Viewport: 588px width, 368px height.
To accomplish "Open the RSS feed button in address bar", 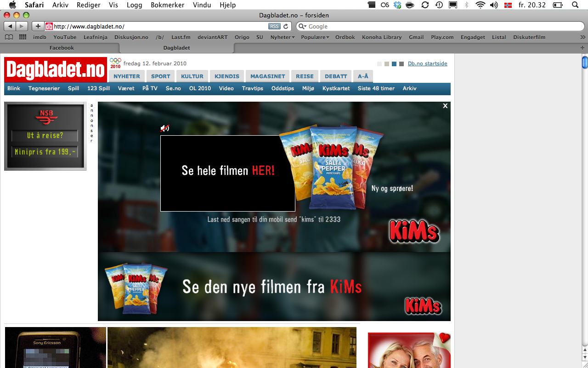I will pyautogui.click(x=274, y=26).
